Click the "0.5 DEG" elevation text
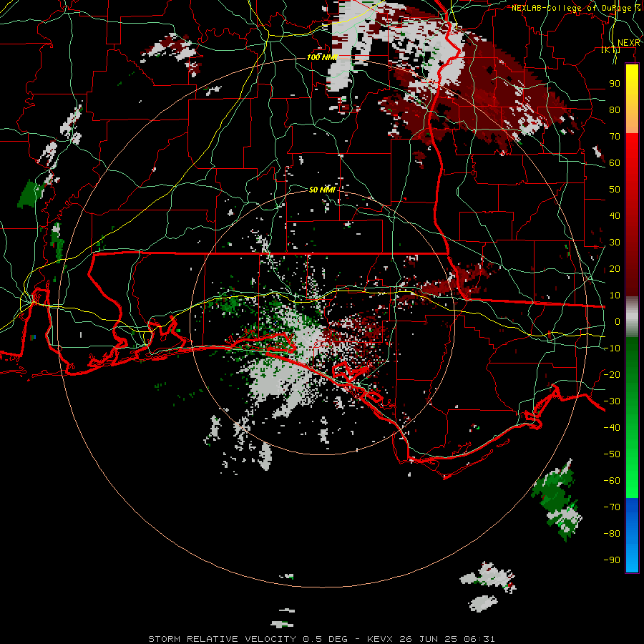 [x=326, y=639]
